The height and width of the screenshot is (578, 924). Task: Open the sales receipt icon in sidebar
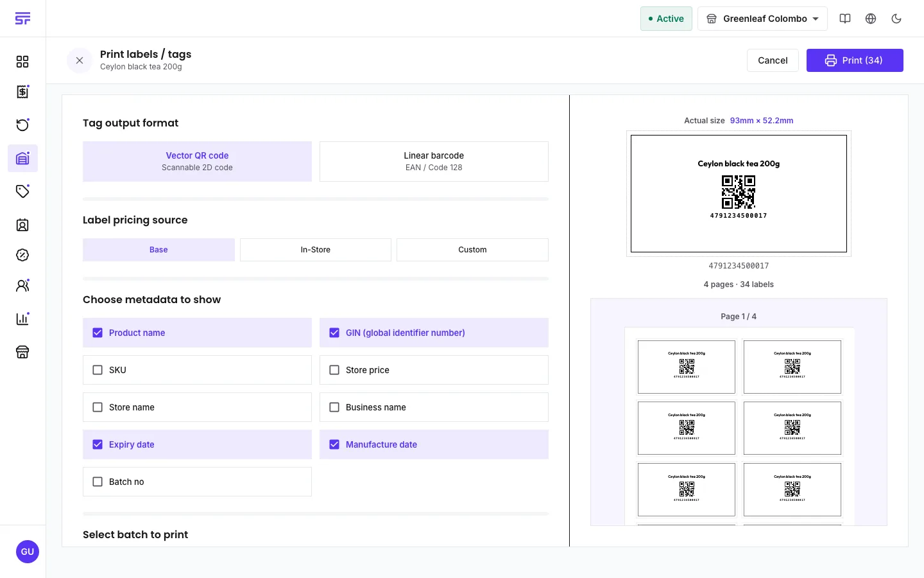(22, 92)
